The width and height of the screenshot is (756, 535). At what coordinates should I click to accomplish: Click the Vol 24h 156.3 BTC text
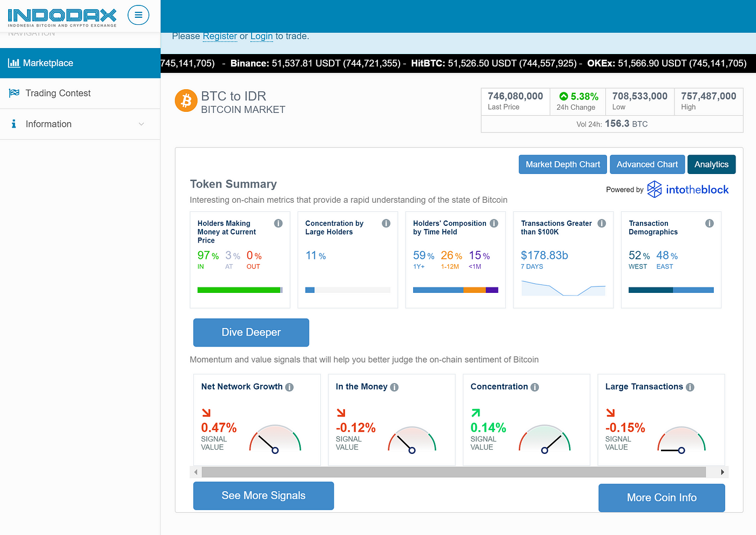point(612,124)
